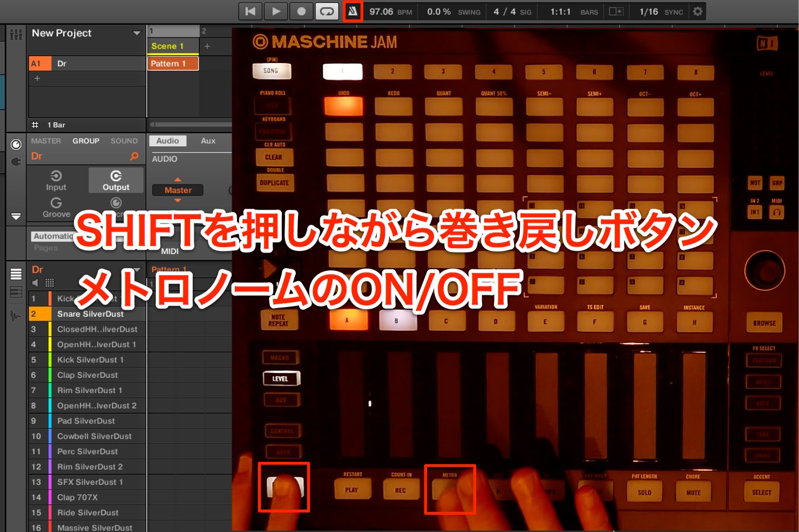This screenshot has height=532, width=799.
Task: Open the Groove properties
Action: (x=56, y=208)
